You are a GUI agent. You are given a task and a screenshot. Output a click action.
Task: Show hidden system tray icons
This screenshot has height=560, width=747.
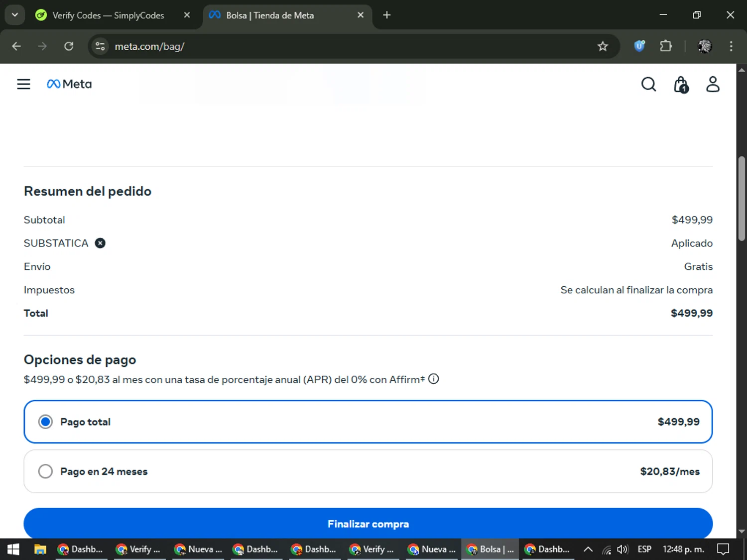588,549
